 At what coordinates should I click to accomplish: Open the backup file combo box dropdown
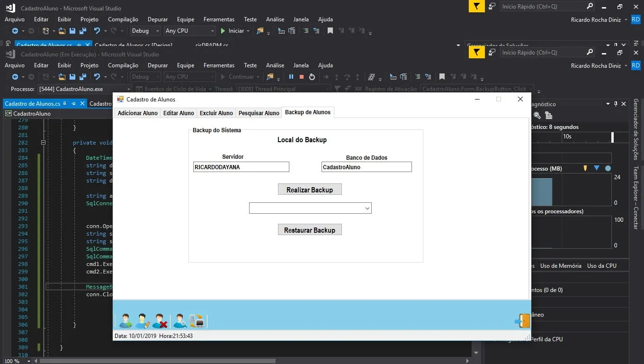(x=367, y=208)
